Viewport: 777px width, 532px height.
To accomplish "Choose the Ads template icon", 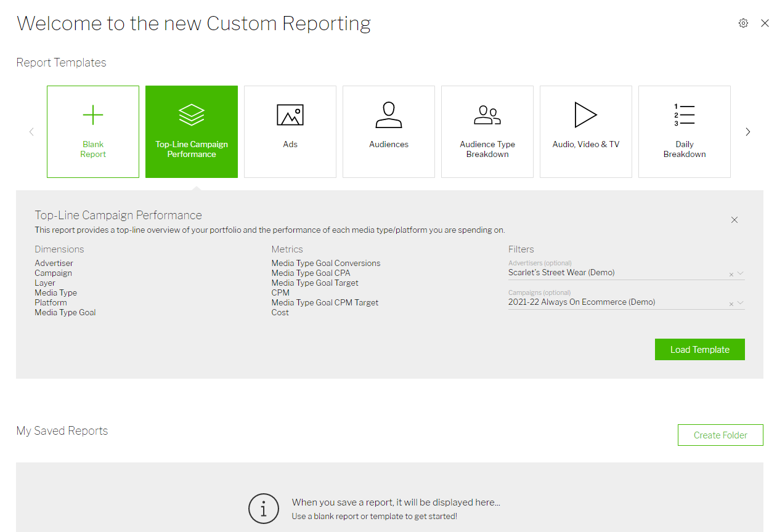I will tap(290, 116).
